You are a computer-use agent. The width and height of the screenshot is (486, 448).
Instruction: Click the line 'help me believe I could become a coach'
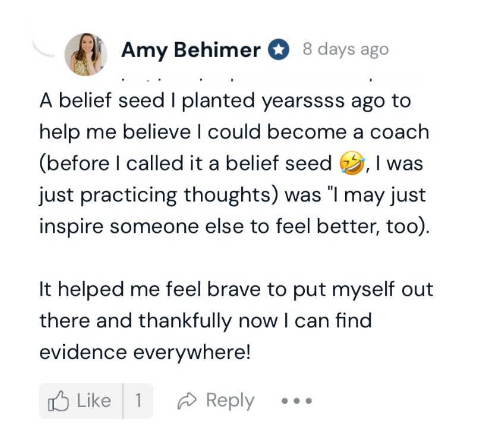234,132
